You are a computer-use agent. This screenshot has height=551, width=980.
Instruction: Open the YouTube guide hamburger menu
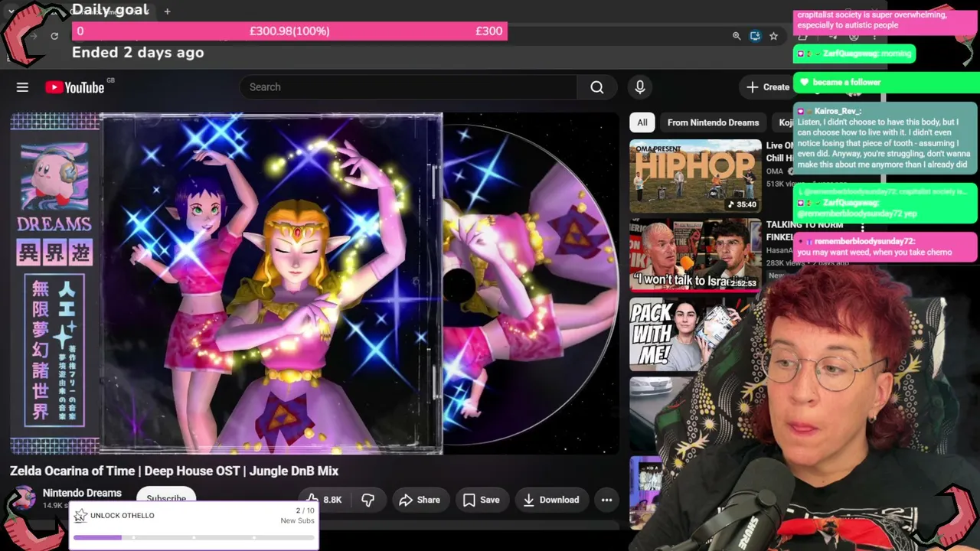tap(22, 87)
